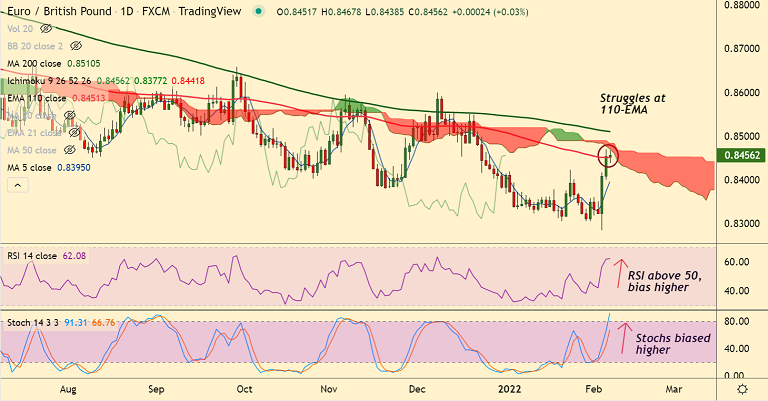Click RSI value 62.08
The image size is (768, 401).
point(74,256)
